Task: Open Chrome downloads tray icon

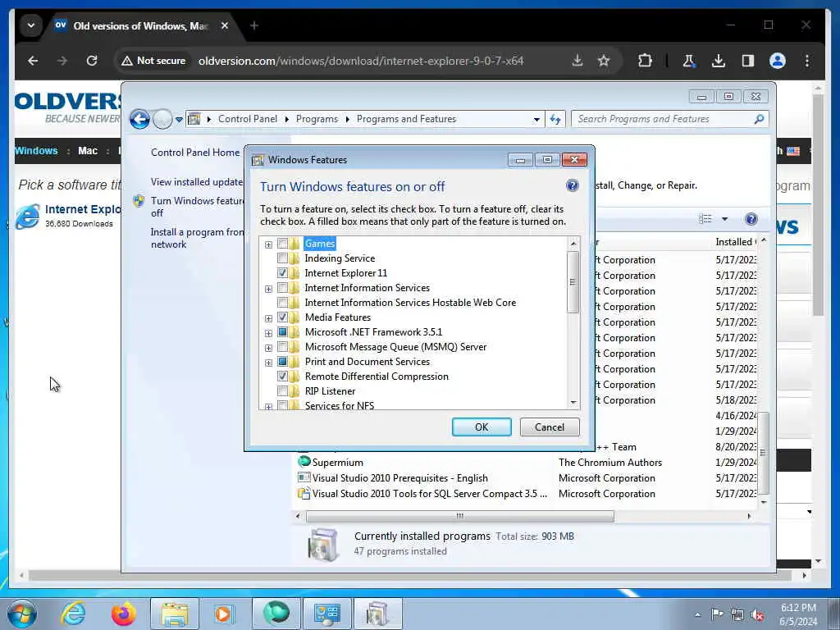Action: pyautogui.click(x=719, y=61)
